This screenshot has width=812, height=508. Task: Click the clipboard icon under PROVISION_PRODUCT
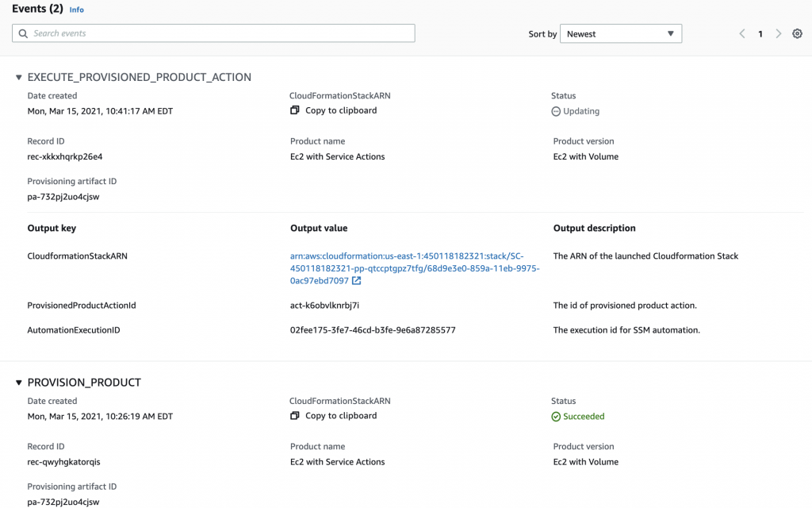295,416
